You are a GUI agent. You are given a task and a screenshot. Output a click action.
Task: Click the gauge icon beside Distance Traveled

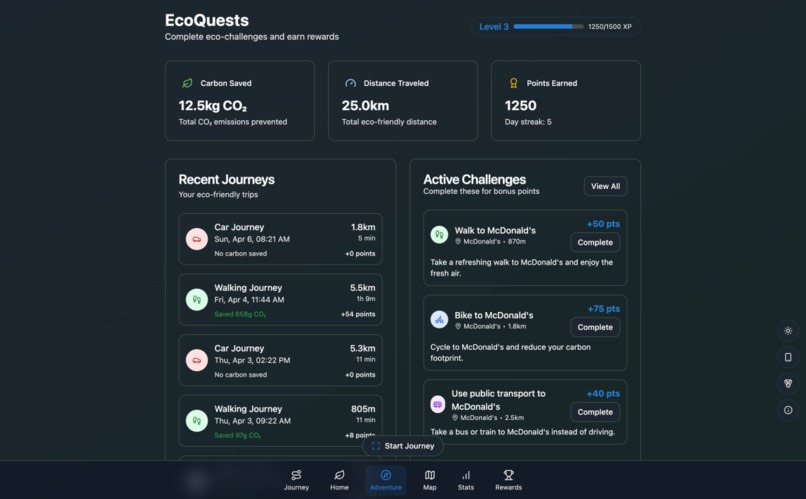tap(350, 83)
